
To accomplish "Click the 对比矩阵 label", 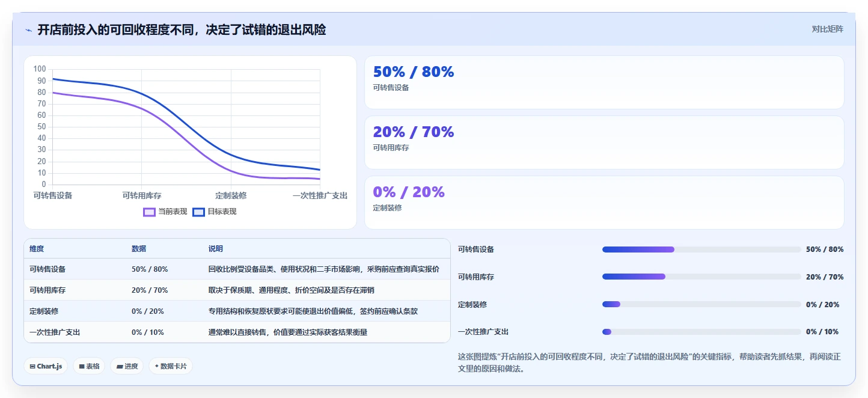I will tap(828, 29).
